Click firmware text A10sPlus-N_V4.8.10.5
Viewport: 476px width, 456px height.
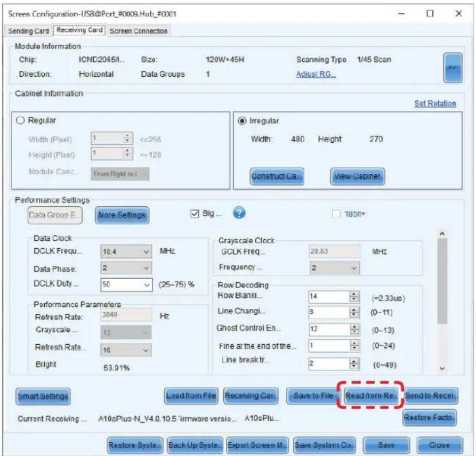click(x=138, y=419)
